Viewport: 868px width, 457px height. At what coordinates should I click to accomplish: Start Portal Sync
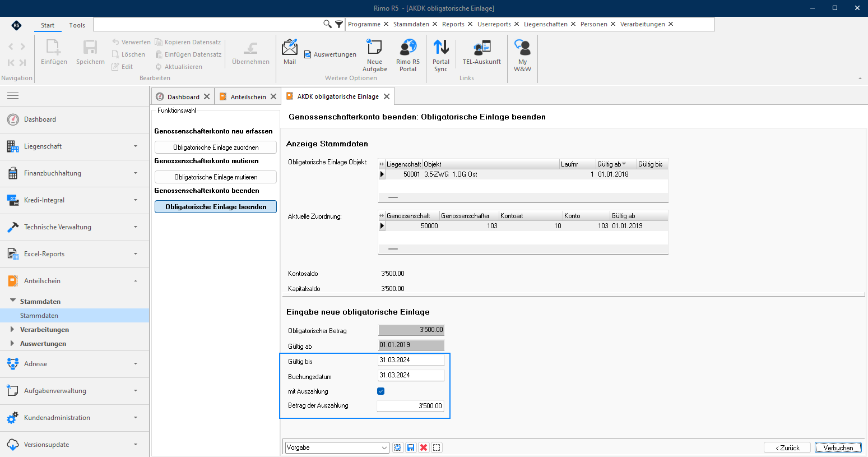[441, 55]
